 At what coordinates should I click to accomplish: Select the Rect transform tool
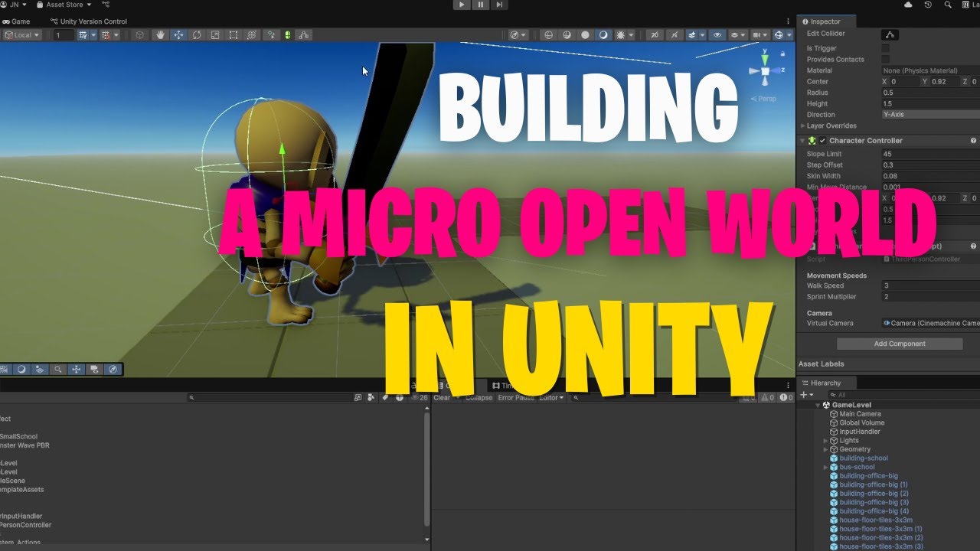[234, 35]
